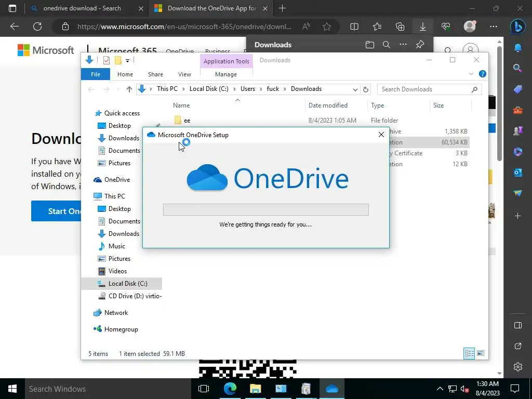The height and width of the screenshot is (399, 532).
Task: Add page to favorites star icon
Action: [327, 26]
